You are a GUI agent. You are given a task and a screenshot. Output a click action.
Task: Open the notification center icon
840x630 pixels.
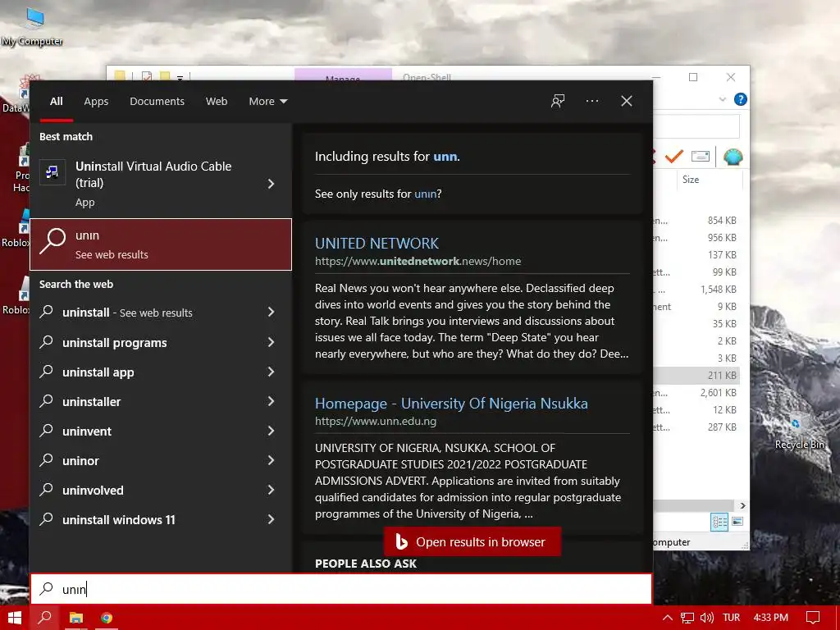click(x=813, y=618)
